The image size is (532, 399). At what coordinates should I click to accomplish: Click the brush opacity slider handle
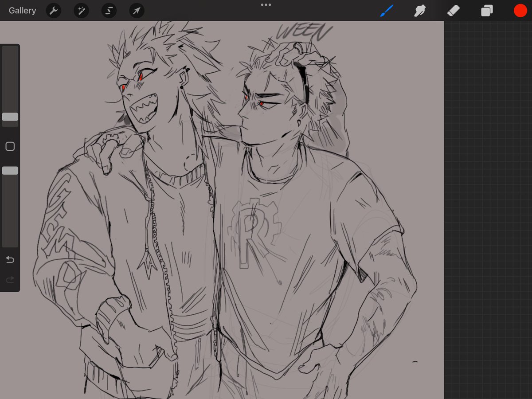(10, 170)
